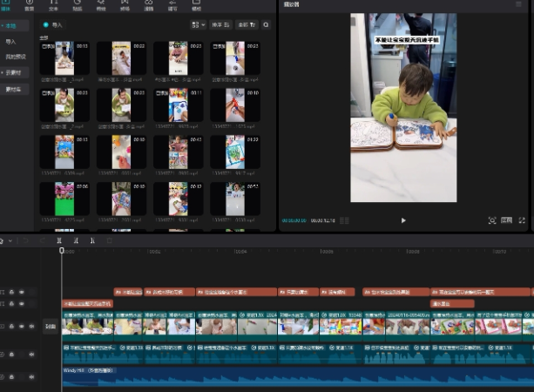Mute the main video track audio
This screenshot has height=392, width=534.
point(31,327)
